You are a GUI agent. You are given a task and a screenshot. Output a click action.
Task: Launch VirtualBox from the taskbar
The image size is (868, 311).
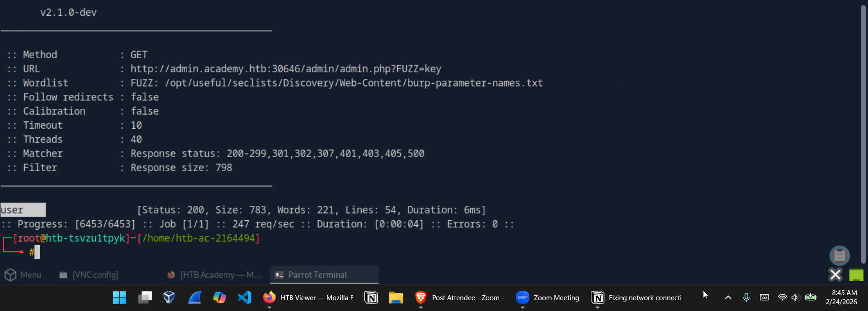[x=169, y=297]
